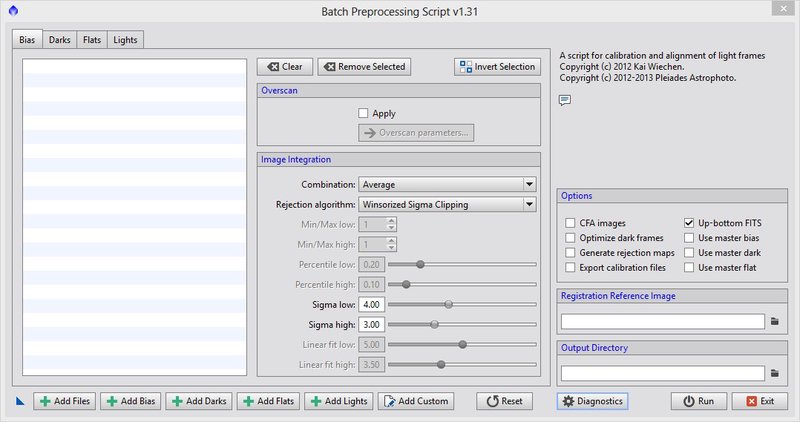Enable Optimize dark frames

pyautogui.click(x=570, y=238)
